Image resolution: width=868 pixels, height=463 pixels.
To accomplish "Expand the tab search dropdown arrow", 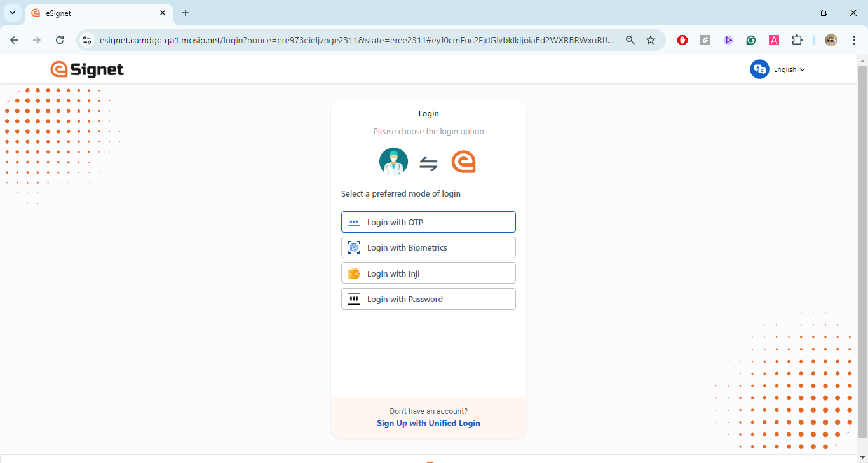I will click(13, 13).
